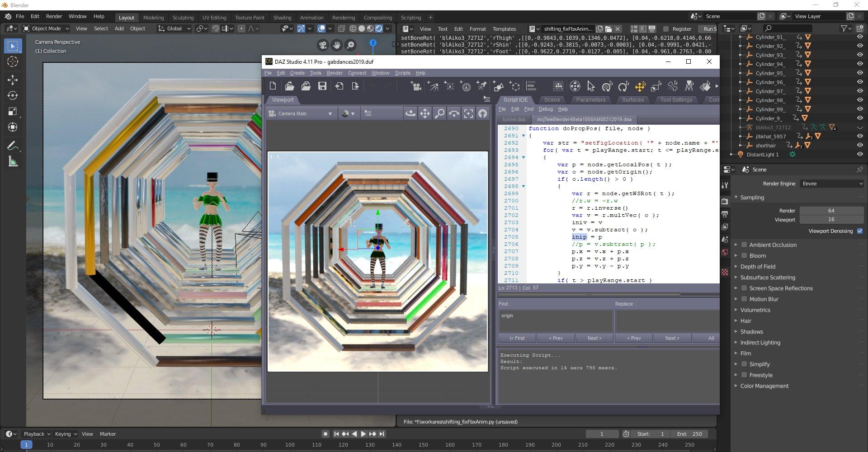This screenshot has width=868, height=452.
Task: Switch to the Modeling workspace tab
Action: tap(153, 18)
